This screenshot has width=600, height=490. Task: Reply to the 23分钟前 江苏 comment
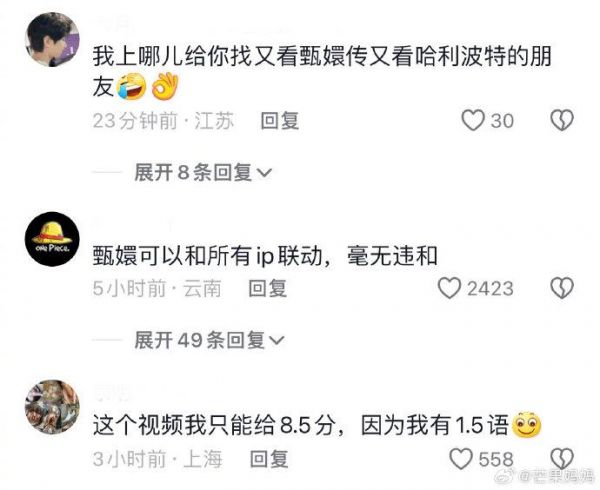pyautogui.click(x=279, y=121)
